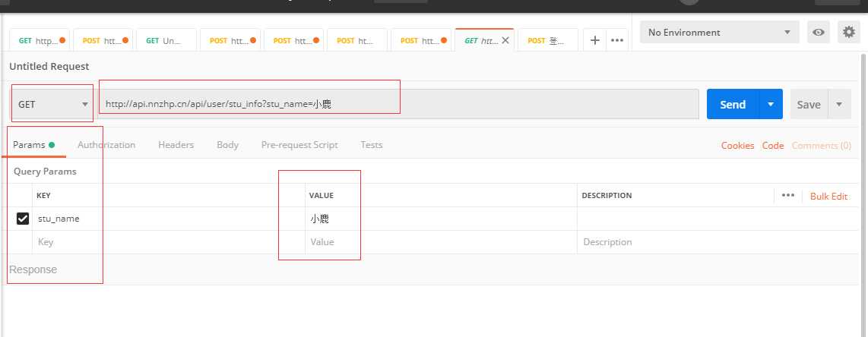Open the Tests tab

click(372, 145)
